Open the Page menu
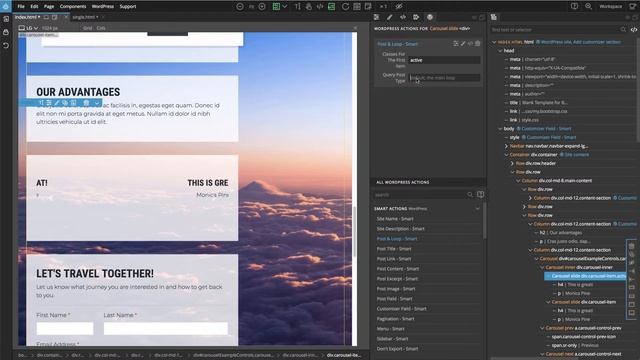The width and height of the screenshot is (640, 360). [49, 7]
